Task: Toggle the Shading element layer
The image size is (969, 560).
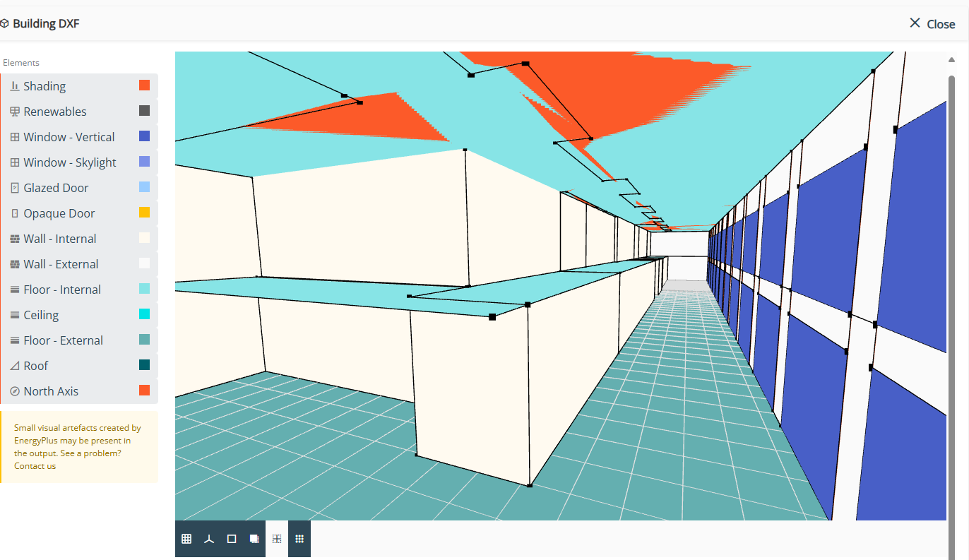Action: tap(44, 86)
